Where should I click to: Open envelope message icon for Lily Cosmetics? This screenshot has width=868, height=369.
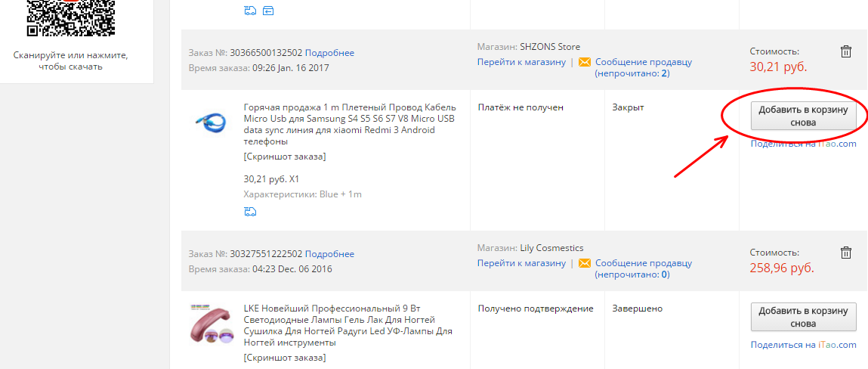click(585, 263)
